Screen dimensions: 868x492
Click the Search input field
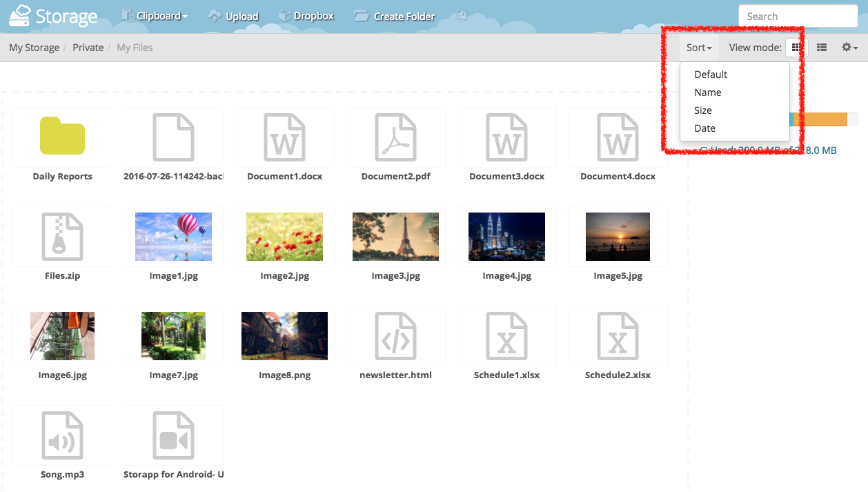(797, 17)
